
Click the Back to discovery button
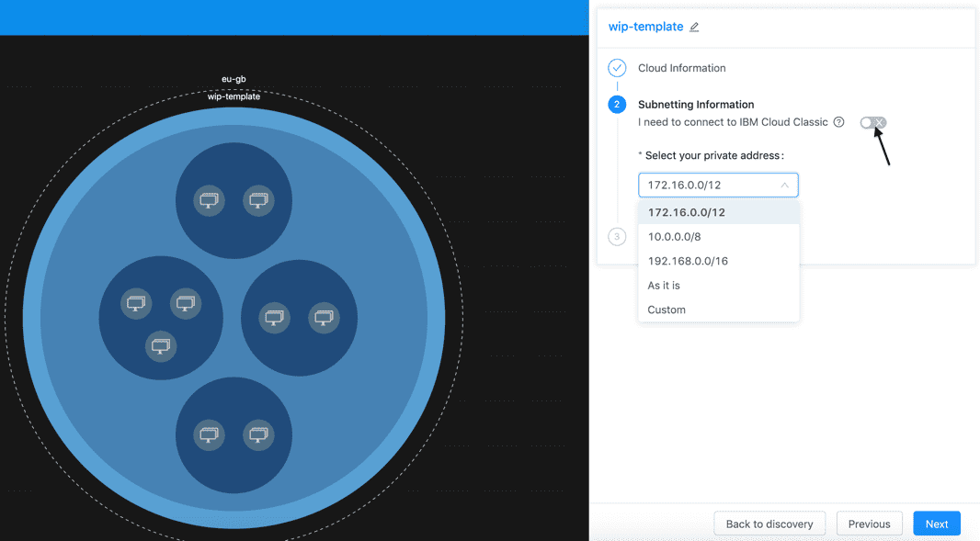coord(769,524)
